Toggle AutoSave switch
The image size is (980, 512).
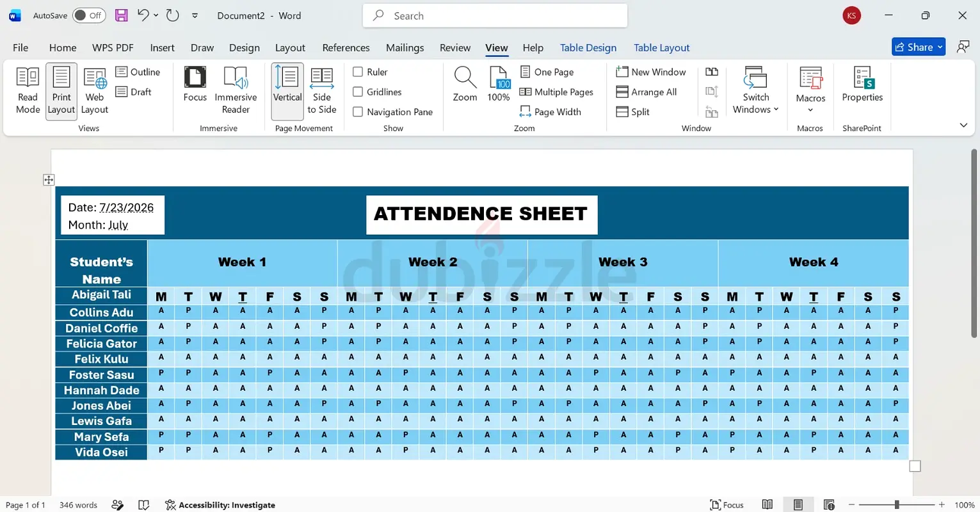(x=89, y=15)
